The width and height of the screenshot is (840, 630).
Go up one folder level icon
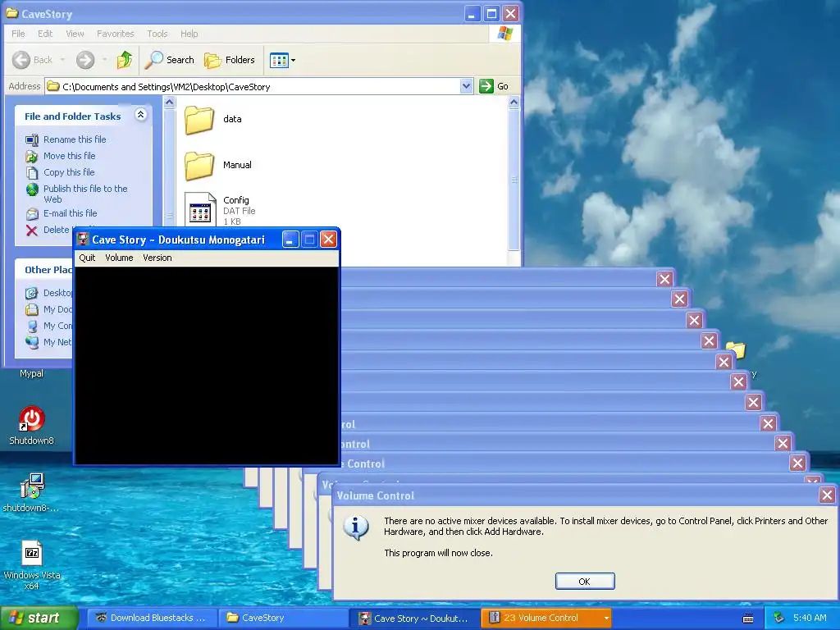(125, 59)
